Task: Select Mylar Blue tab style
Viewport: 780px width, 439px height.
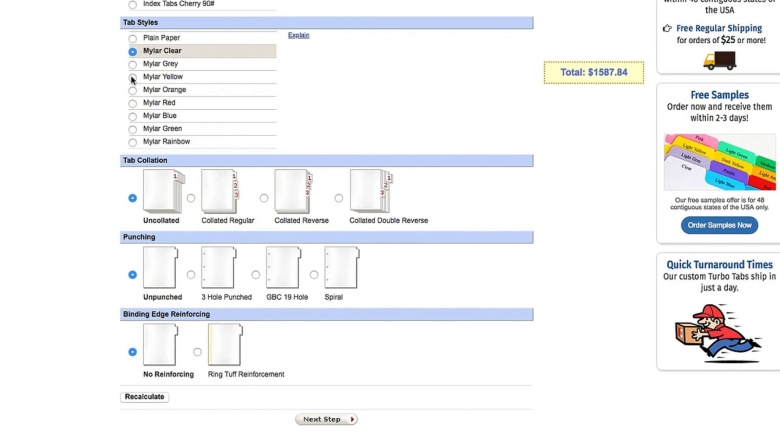Action: tap(132, 116)
